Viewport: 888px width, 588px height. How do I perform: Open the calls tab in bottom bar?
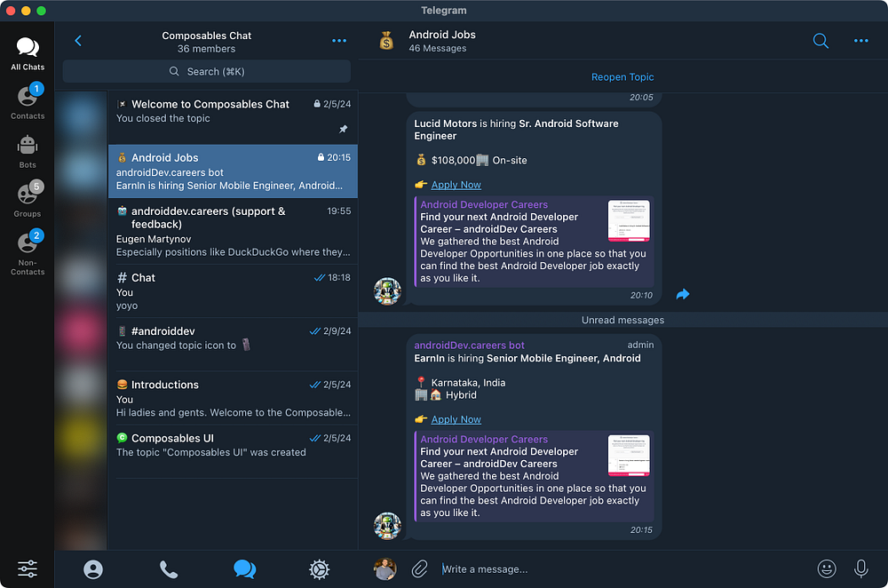click(169, 569)
